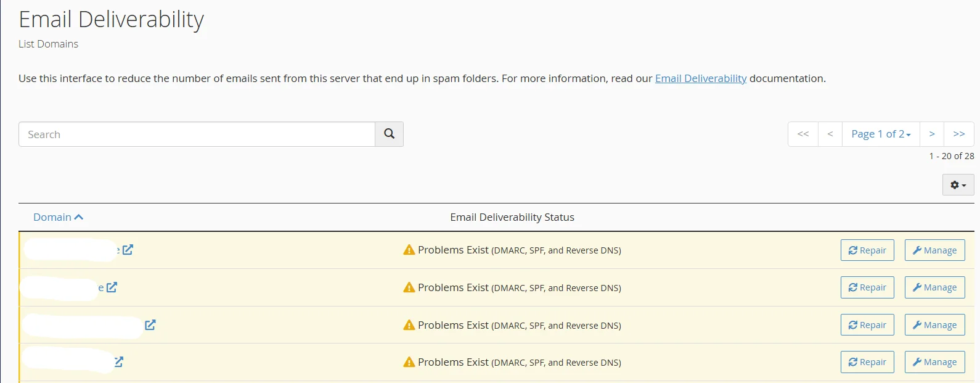Repair the first domain's deliverability

pos(867,250)
